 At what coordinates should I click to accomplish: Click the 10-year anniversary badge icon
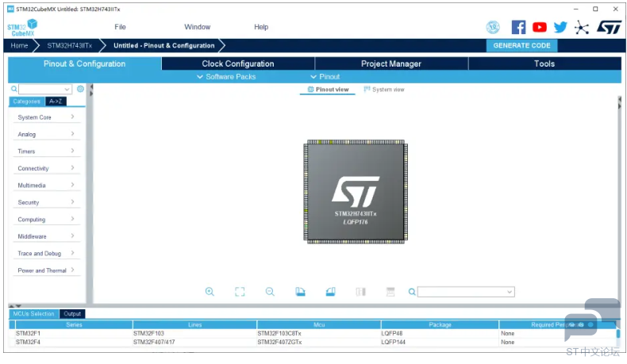point(493,27)
